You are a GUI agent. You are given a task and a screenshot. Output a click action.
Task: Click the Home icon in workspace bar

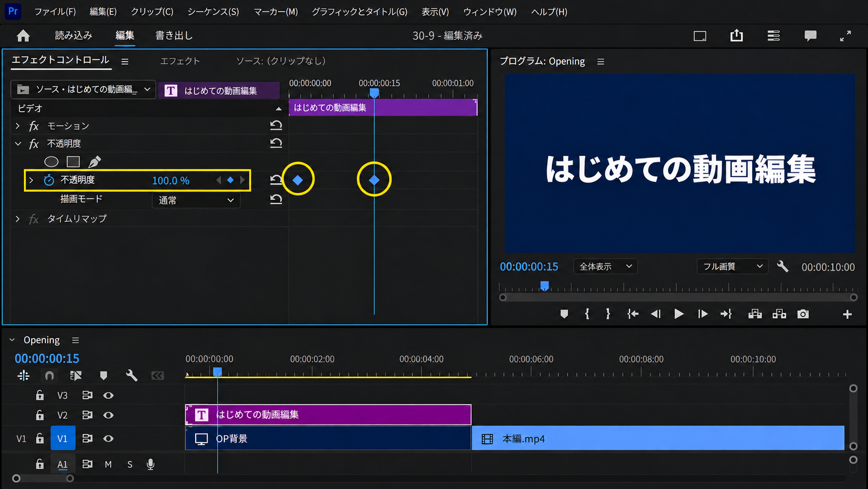(x=23, y=36)
